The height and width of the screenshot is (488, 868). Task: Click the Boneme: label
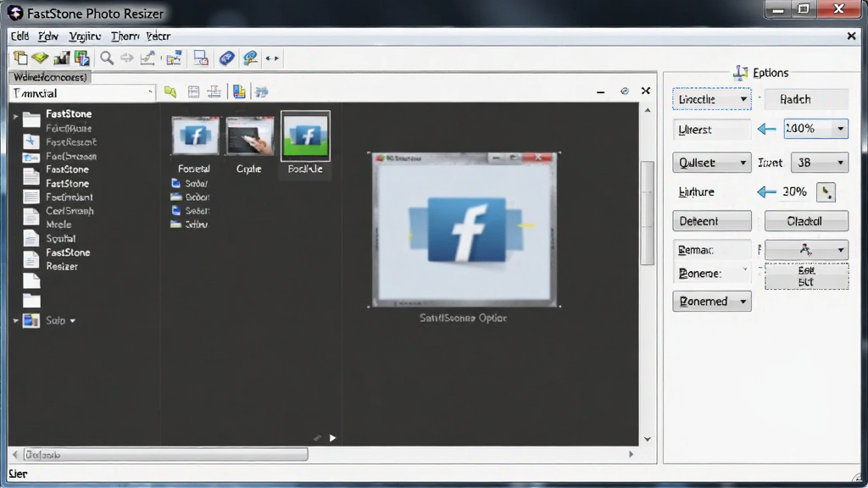click(x=700, y=274)
